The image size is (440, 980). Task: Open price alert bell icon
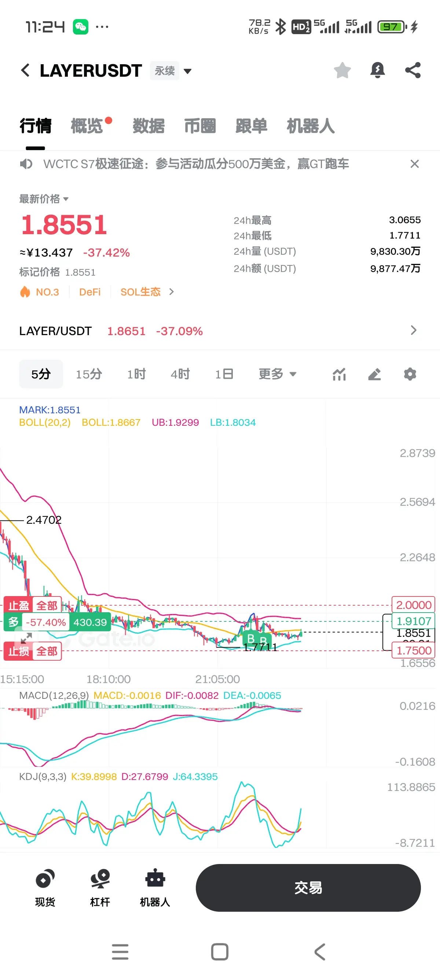(x=377, y=70)
